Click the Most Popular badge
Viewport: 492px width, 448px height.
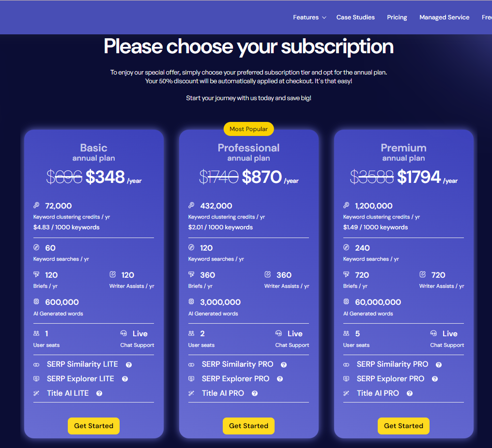248,129
